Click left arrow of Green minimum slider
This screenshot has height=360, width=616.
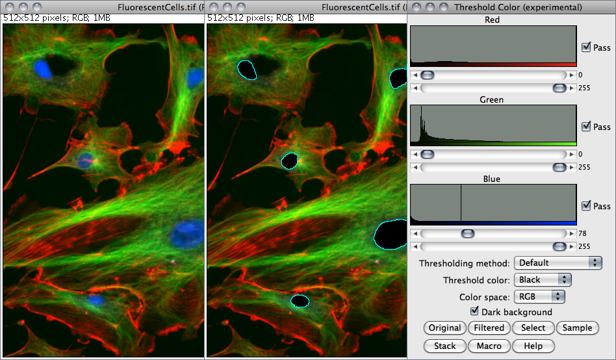[x=415, y=154]
